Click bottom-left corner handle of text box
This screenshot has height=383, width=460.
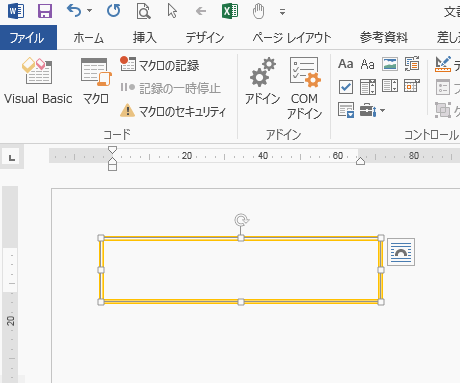pyautogui.click(x=101, y=302)
